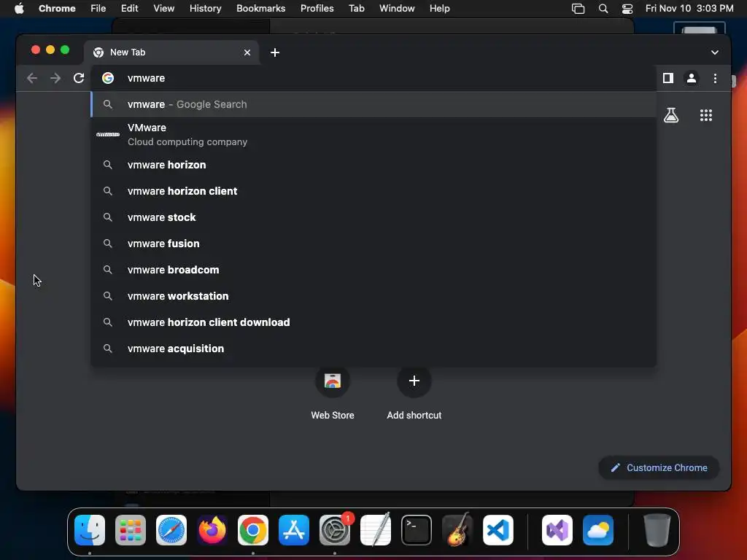The image size is (747, 560).
Task: Open the Apple menu
Action: [x=19, y=9]
